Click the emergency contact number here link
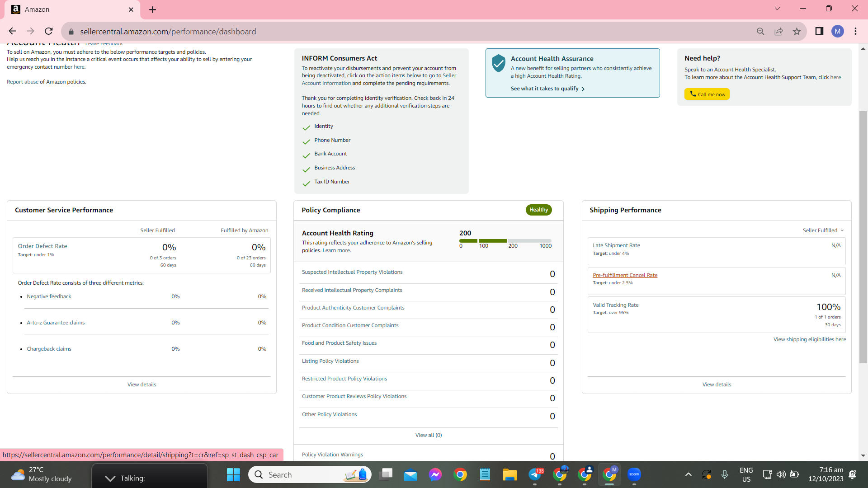868x488 pixels. coord(79,67)
